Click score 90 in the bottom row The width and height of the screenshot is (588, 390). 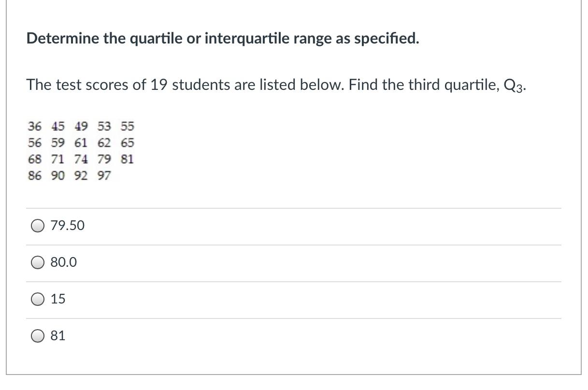[57, 176]
